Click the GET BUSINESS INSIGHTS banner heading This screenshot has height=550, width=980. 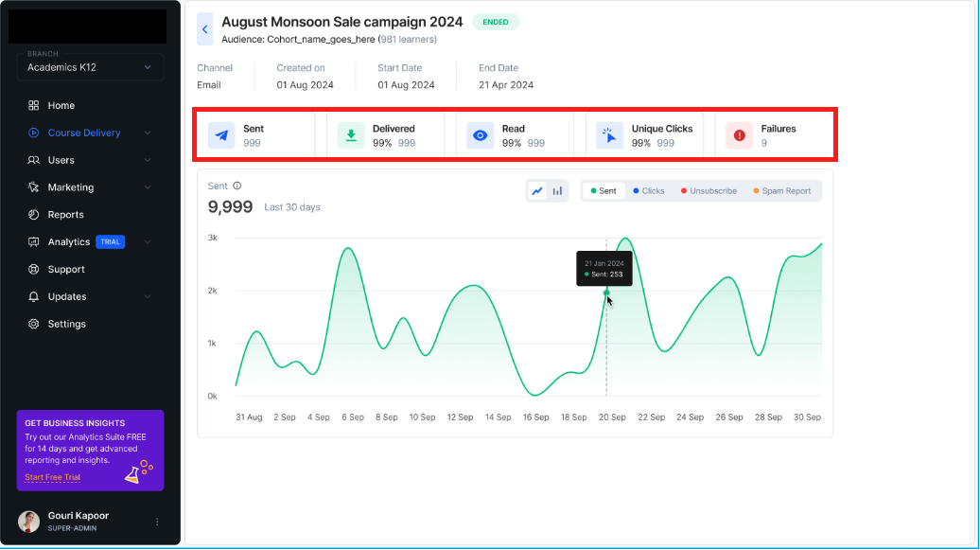pyautogui.click(x=75, y=423)
